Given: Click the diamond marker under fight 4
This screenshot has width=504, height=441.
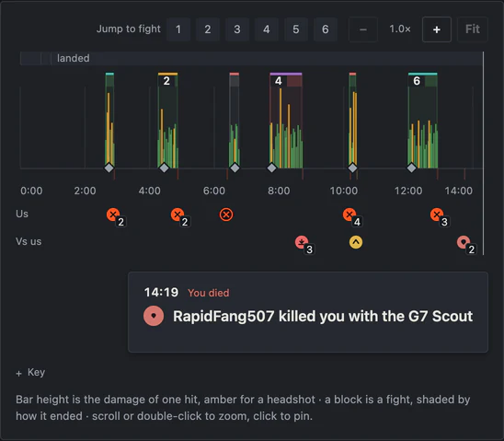Looking at the screenshot, I should [x=272, y=168].
